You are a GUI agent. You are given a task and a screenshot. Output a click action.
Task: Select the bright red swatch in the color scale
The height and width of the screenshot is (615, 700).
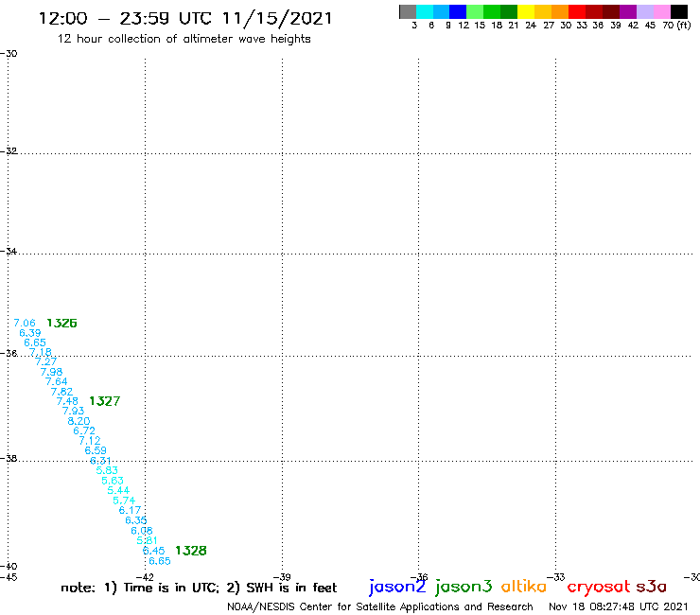[577, 11]
